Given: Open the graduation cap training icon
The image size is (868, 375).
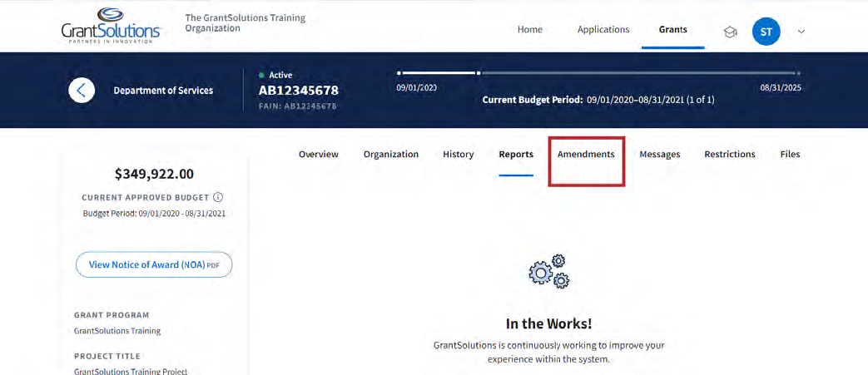Looking at the screenshot, I should (730, 32).
